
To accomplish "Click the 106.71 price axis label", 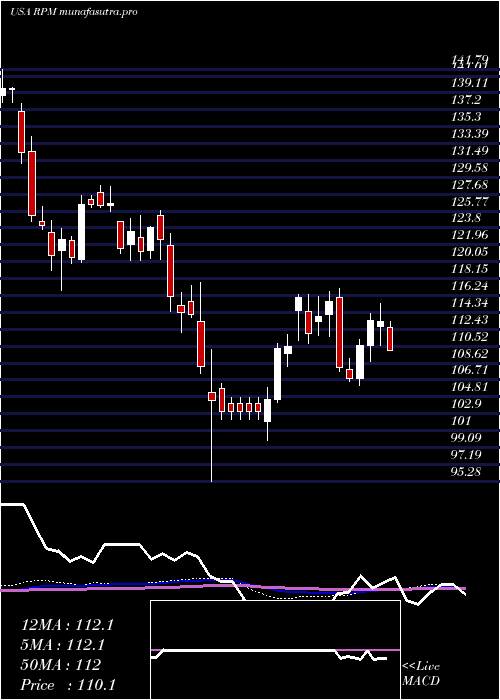I will coord(470,371).
